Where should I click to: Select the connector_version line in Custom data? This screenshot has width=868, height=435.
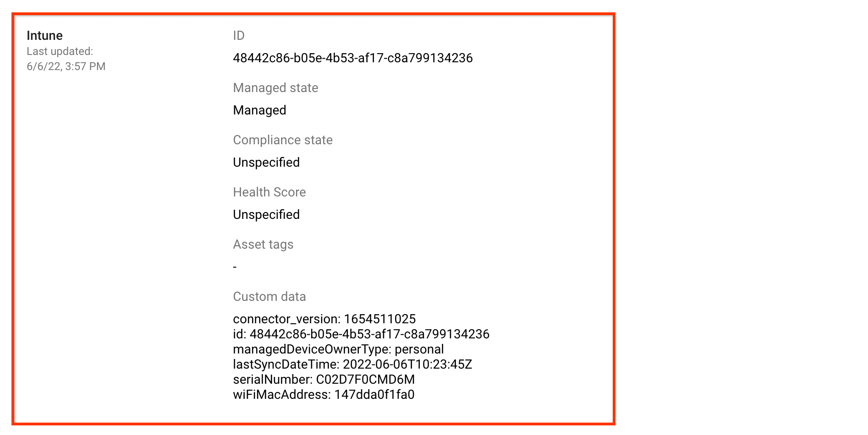pyautogui.click(x=324, y=319)
